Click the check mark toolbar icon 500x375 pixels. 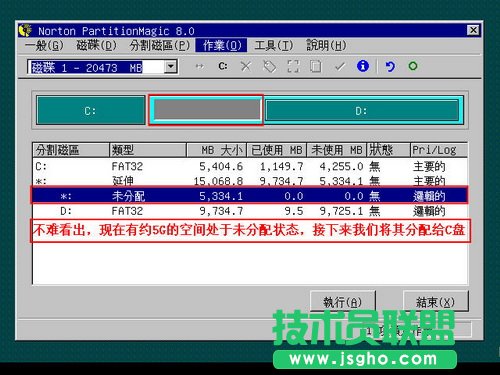[340, 66]
